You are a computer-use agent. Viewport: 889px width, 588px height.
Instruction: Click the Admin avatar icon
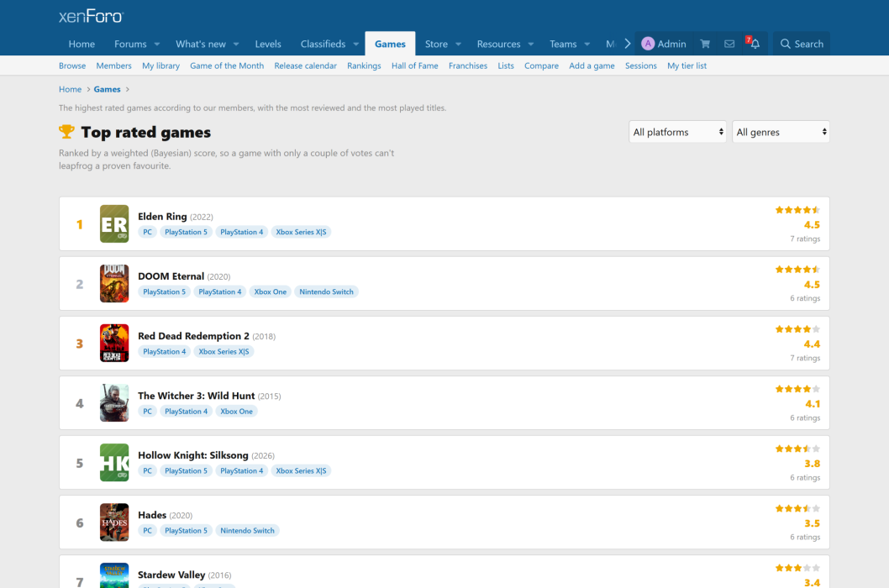click(x=648, y=44)
